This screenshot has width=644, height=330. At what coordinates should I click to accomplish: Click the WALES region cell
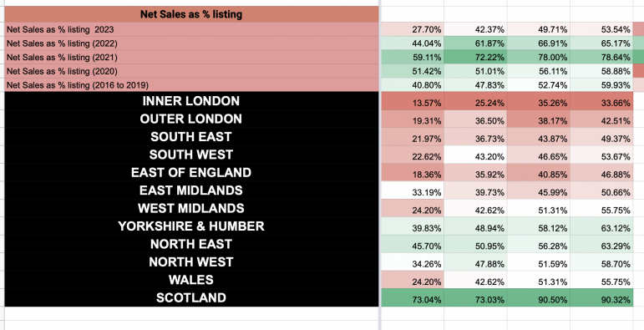coord(191,280)
